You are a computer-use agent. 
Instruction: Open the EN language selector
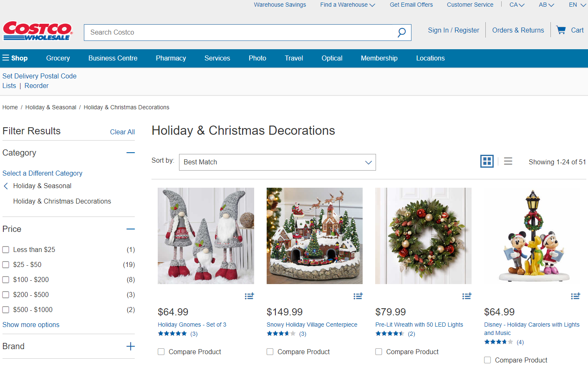tap(578, 5)
